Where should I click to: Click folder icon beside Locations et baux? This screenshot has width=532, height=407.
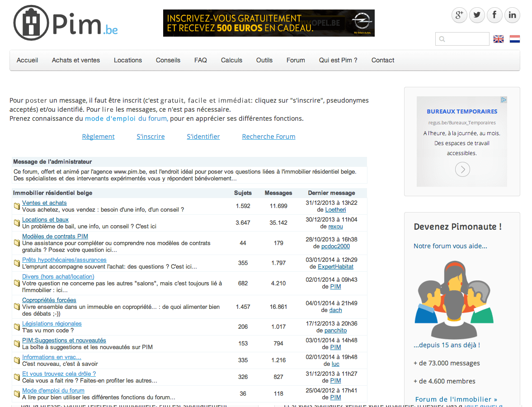pos(17,223)
